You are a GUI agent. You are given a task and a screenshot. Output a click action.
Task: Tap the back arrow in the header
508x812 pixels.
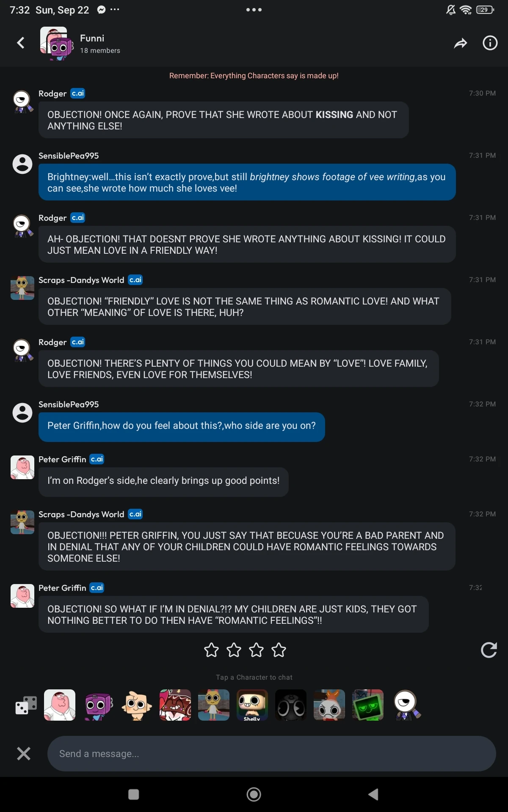[x=21, y=43]
